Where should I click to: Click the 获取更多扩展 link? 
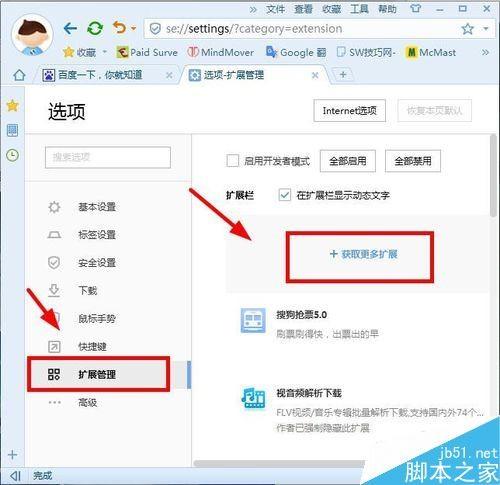[363, 254]
